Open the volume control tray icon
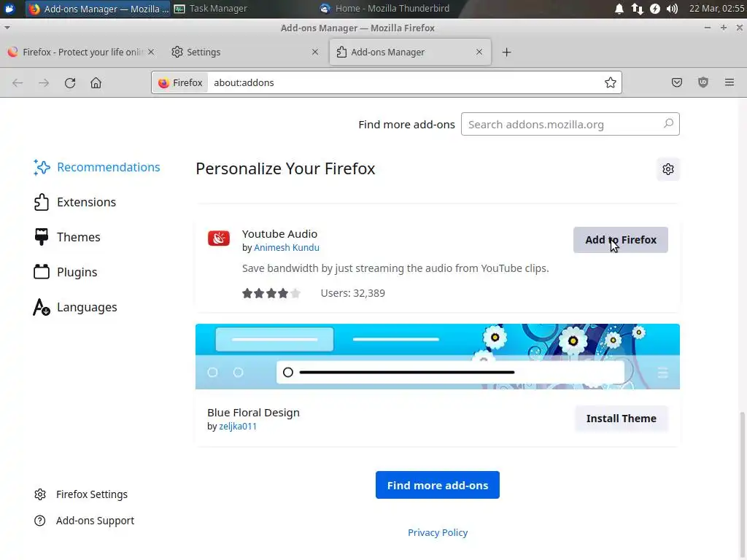The height and width of the screenshot is (560, 747). coord(672,9)
